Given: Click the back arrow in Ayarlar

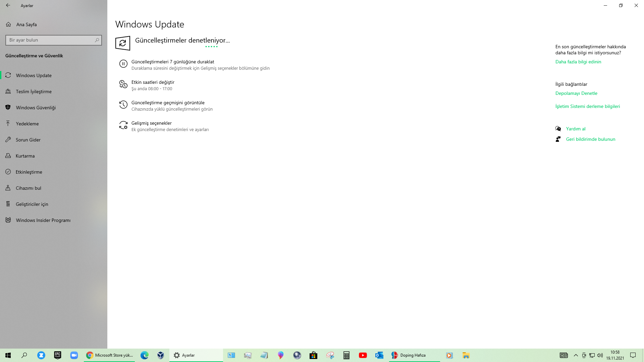Looking at the screenshot, I should coord(8,5).
